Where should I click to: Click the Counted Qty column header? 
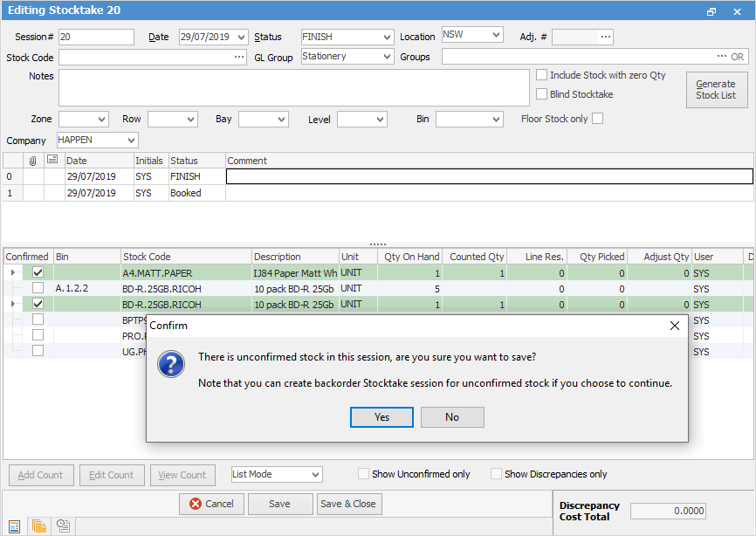point(477,257)
